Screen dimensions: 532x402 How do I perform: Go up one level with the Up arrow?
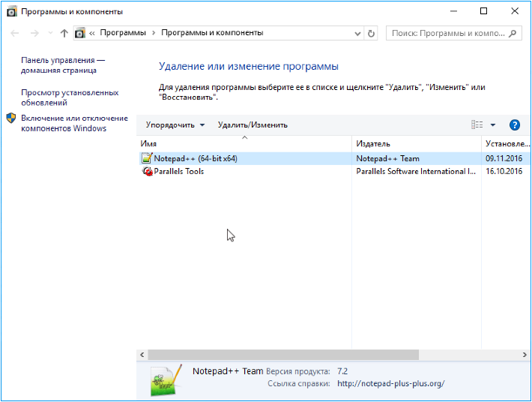point(64,33)
